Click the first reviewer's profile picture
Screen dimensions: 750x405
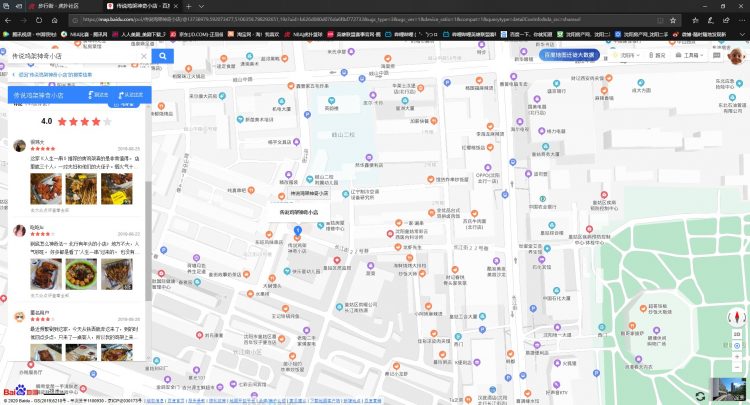point(20,146)
